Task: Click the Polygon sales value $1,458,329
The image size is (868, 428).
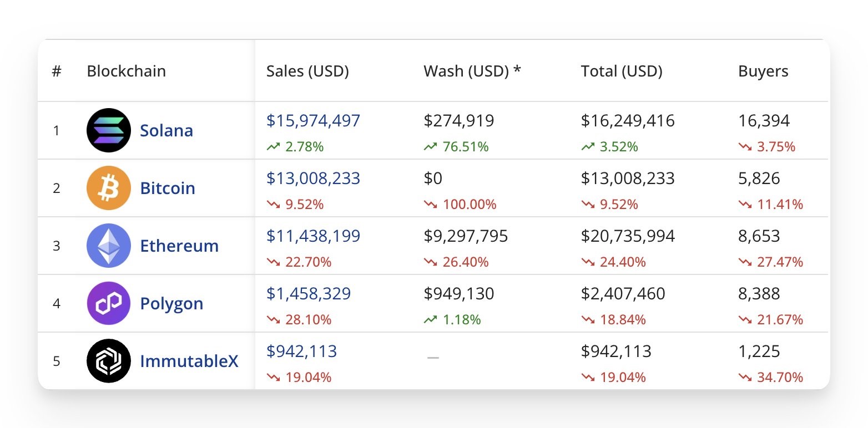Action: point(309,293)
